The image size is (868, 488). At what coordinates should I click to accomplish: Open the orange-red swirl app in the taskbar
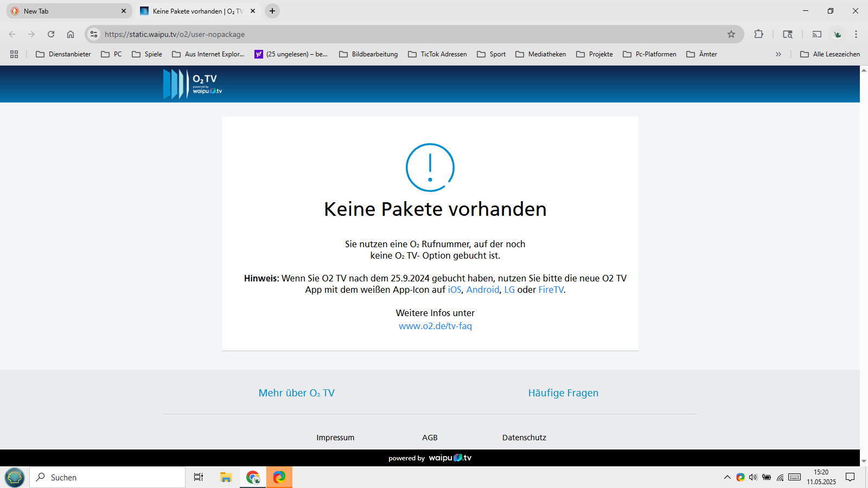(x=279, y=477)
